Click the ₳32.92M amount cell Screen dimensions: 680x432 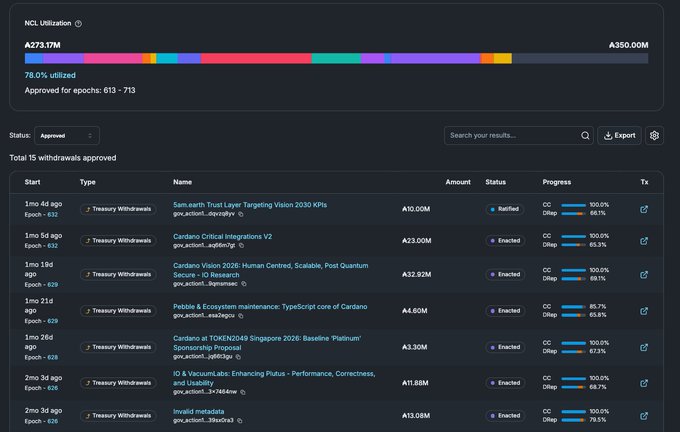coord(416,275)
